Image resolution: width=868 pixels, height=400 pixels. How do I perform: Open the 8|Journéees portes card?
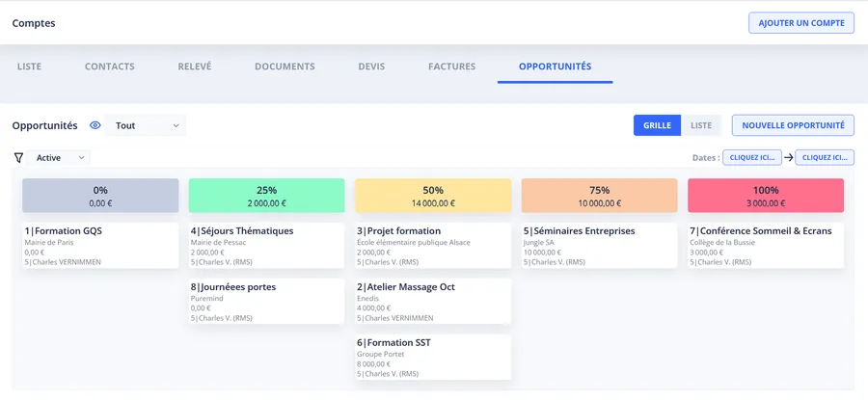click(267, 302)
